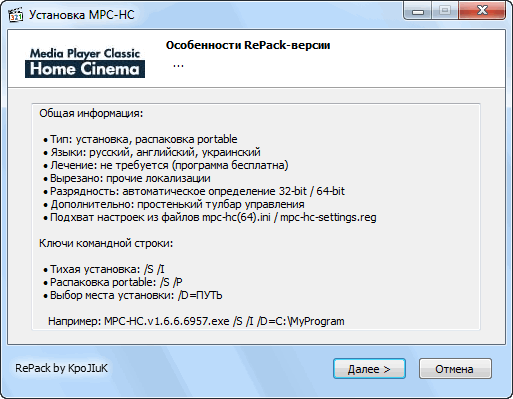Screen dimensions: 513x399
Task: Click the disabled maximize window button
Action: coord(445,11)
